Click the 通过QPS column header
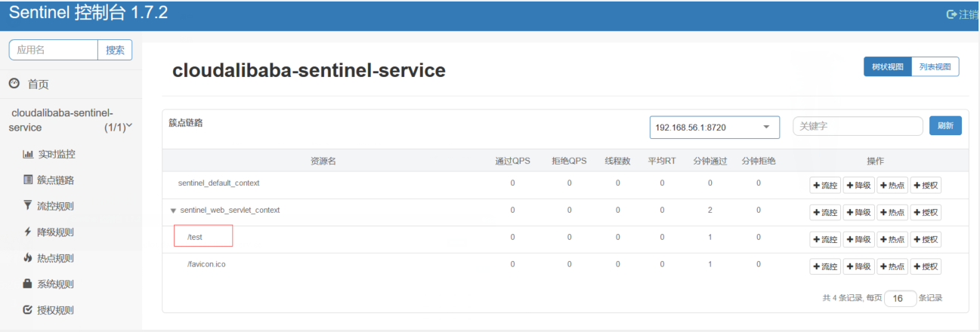Image resolution: width=980 pixels, height=332 pixels. coord(512,161)
